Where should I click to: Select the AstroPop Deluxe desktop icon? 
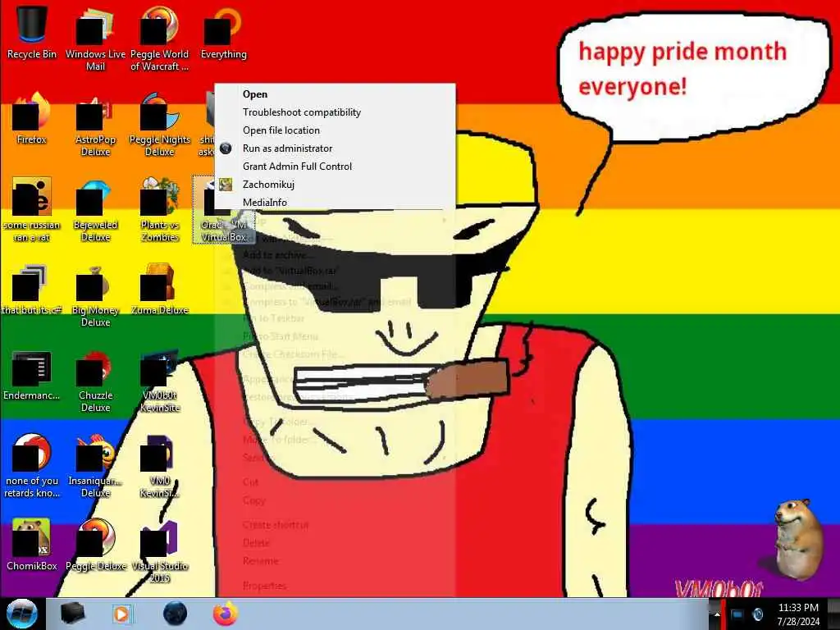[x=95, y=125]
